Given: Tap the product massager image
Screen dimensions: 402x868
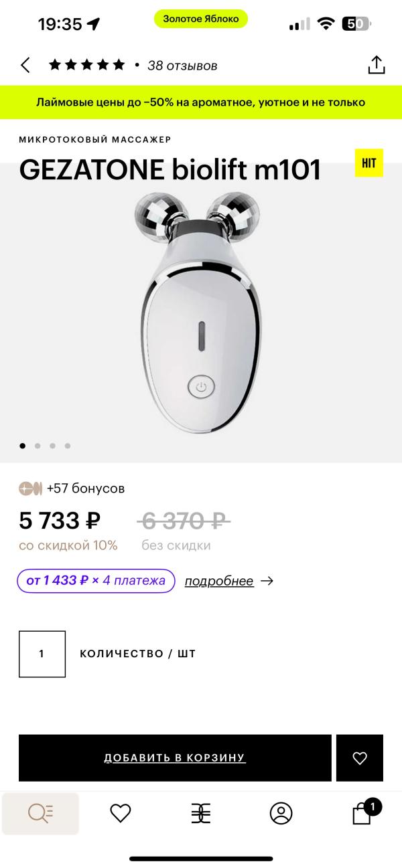Looking at the screenshot, I should coord(201,311).
